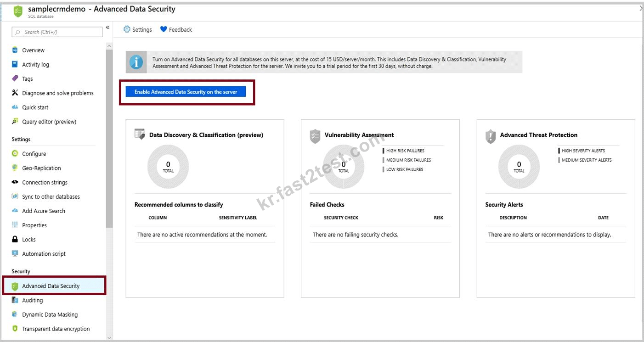This screenshot has height=342, width=644.
Task: Collapse the sidebar with double chevron
Action: point(108,28)
